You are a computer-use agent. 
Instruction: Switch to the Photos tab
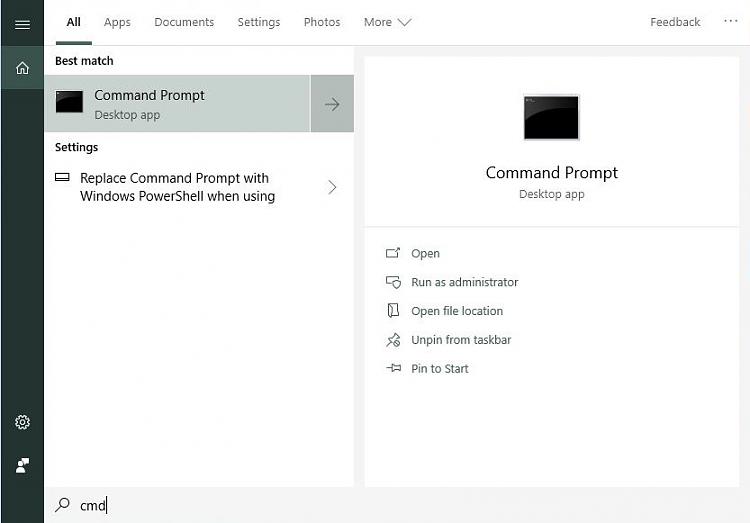[x=322, y=22]
